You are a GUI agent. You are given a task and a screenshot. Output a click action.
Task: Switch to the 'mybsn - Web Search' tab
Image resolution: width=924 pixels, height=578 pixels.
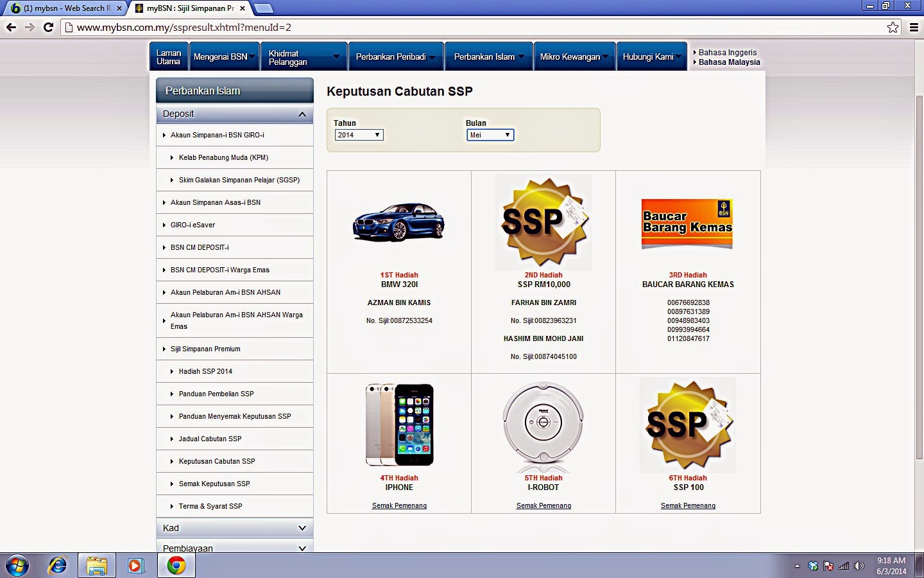tap(64, 8)
